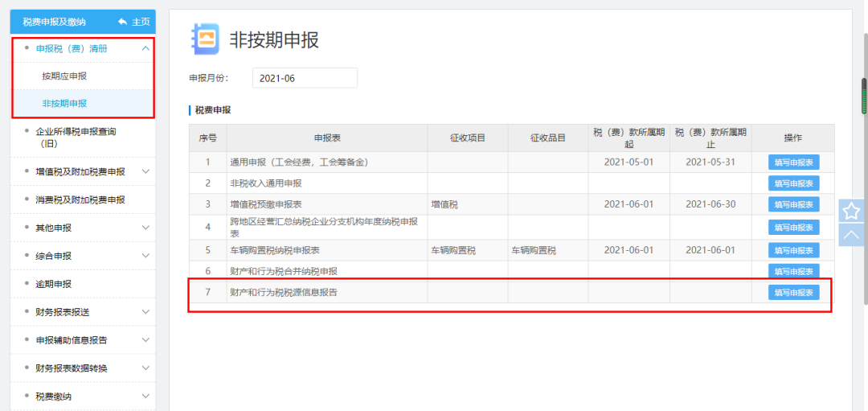Viewport: 868px width, 411px height.
Task: Open 按期应申报 submenu item
Action: click(x=64, y=76)
